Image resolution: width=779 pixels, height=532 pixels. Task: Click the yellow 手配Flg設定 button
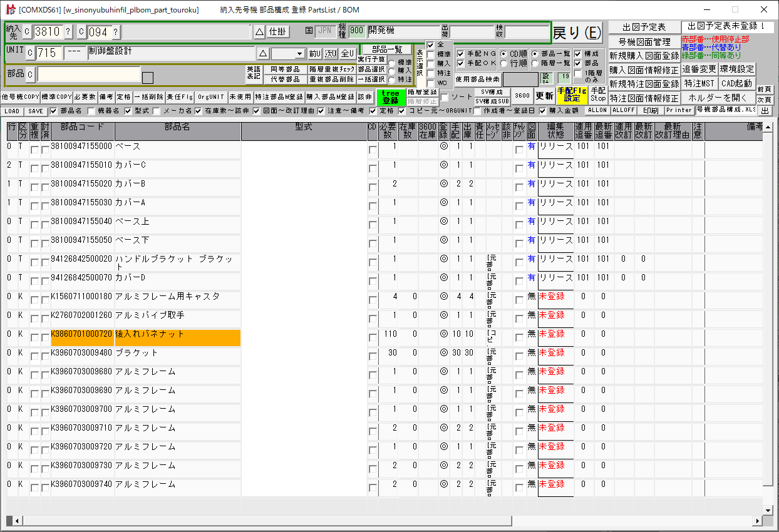[572, 96]
